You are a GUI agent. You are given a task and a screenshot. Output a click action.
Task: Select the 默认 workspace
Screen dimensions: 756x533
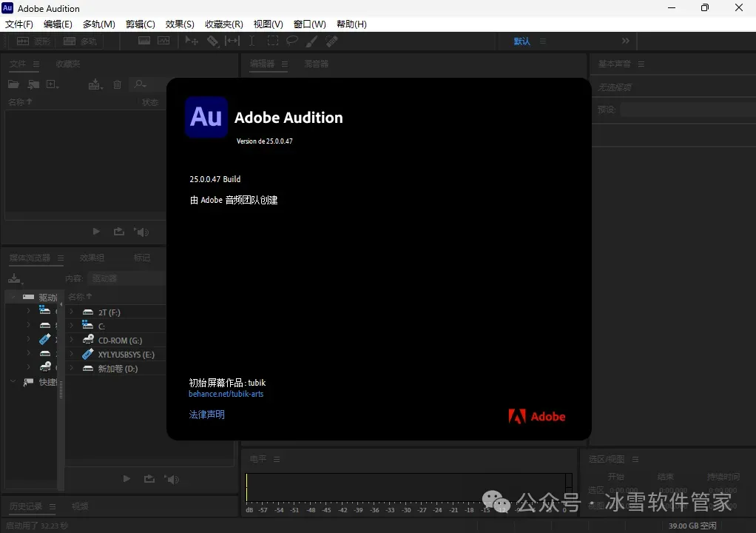pyautogui.click(x=522, y=41)
